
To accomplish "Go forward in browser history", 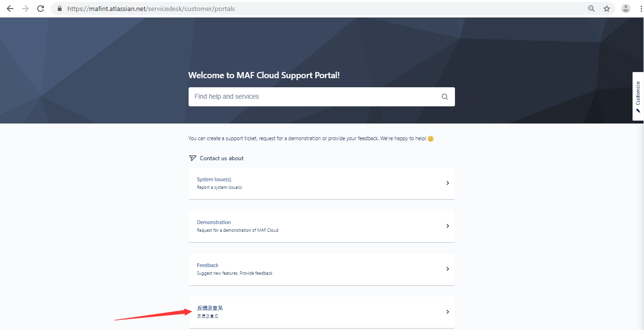I will (x=25, y=9).
